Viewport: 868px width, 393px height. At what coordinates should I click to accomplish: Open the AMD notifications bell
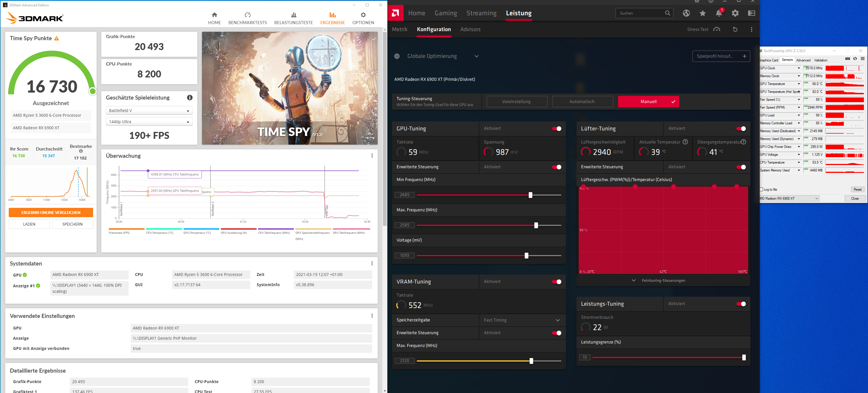pos(718,13)
